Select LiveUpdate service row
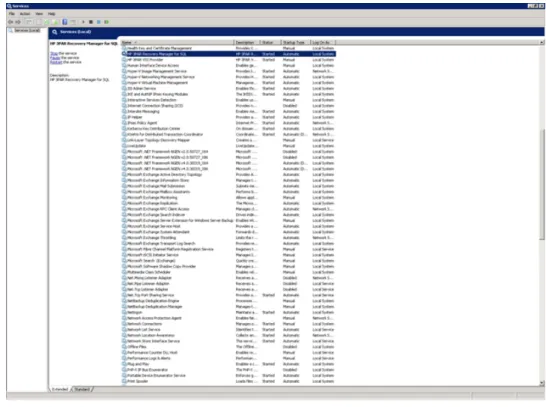Screen dimensions: 546x407 pyautogui.click(x=228, y=146)
